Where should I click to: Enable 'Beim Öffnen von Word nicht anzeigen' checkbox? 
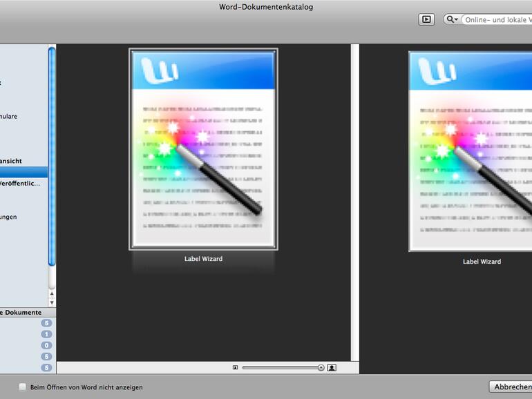[x=22, y=387]
